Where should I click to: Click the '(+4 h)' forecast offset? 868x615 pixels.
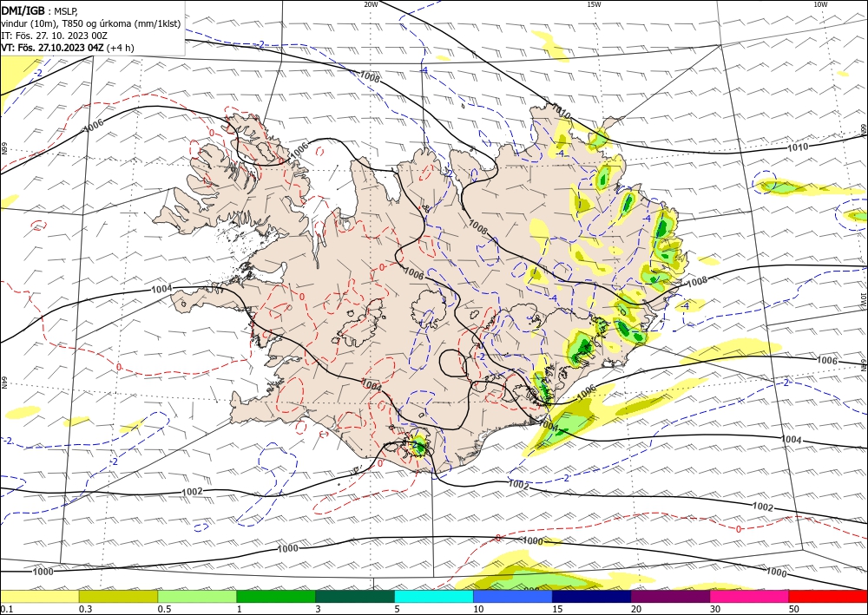click(x=120, y=48)
